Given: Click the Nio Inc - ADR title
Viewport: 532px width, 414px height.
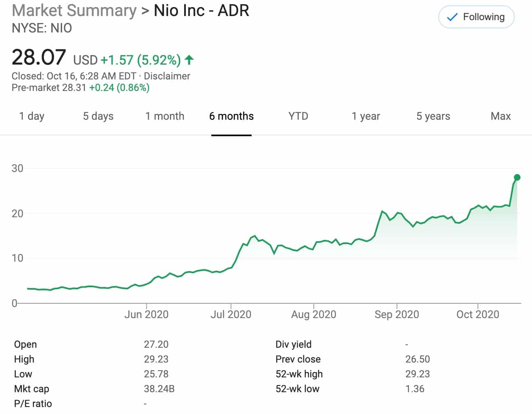Looking at the screenshot, I should pos(201,10).
